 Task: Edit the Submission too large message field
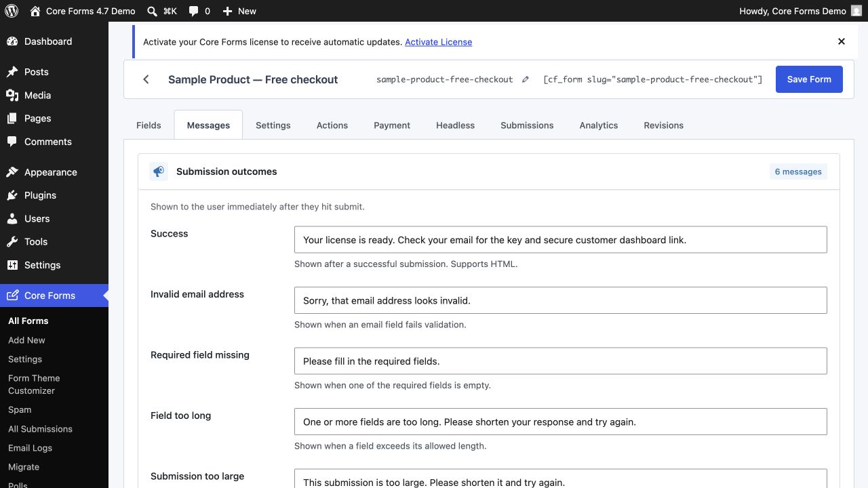point(561,479)
